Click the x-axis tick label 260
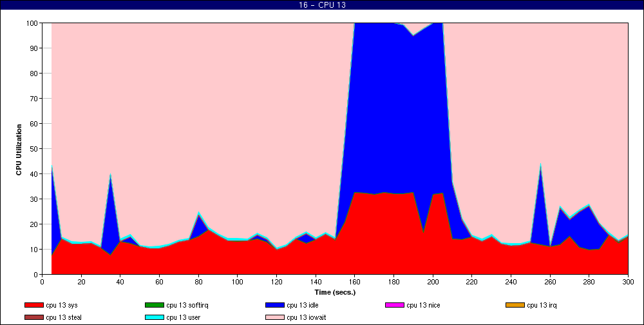 550,282
